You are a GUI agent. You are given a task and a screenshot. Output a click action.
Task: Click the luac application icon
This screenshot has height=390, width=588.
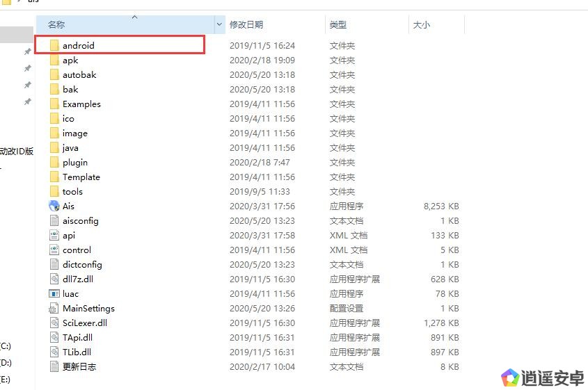click(x=55, y=293)
